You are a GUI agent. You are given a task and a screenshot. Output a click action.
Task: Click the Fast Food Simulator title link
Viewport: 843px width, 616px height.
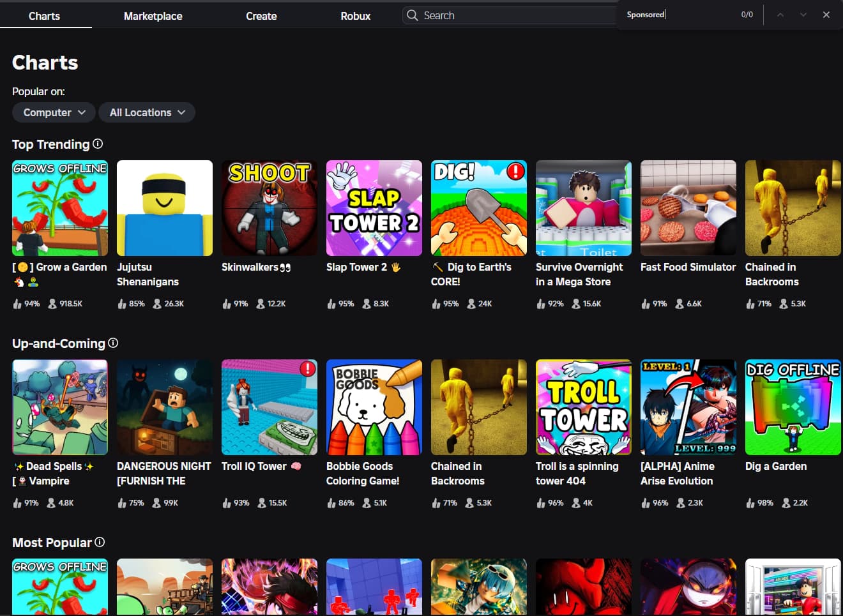688,267
